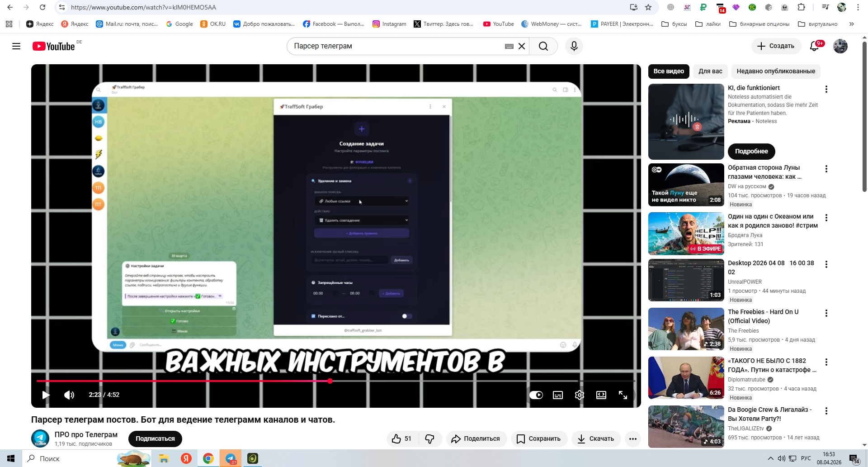Dislike the video
The width and height of the screenshot is (868, 467).
click(x=429, y=438)
